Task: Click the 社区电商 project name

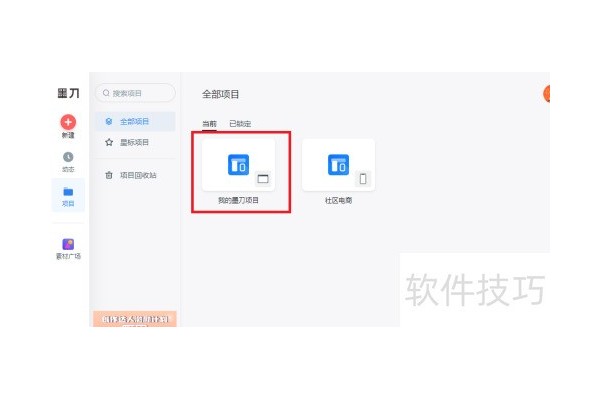Action: (x=338, y=200)
